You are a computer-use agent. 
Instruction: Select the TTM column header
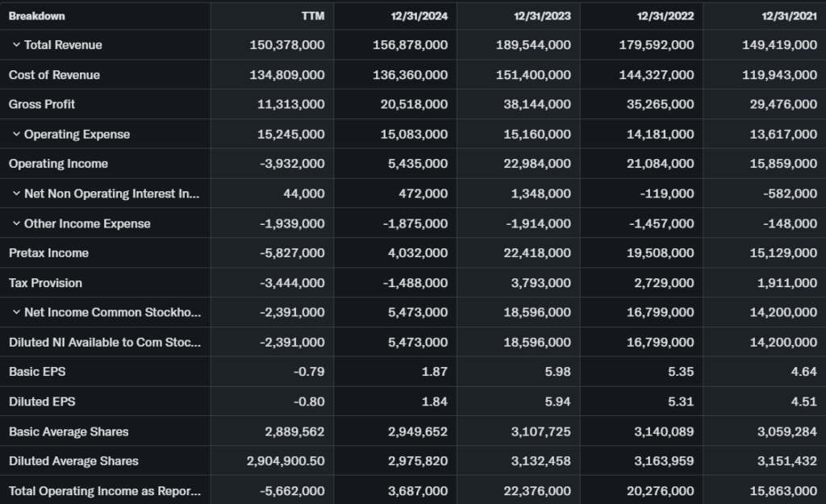click(x=313, y=16)
